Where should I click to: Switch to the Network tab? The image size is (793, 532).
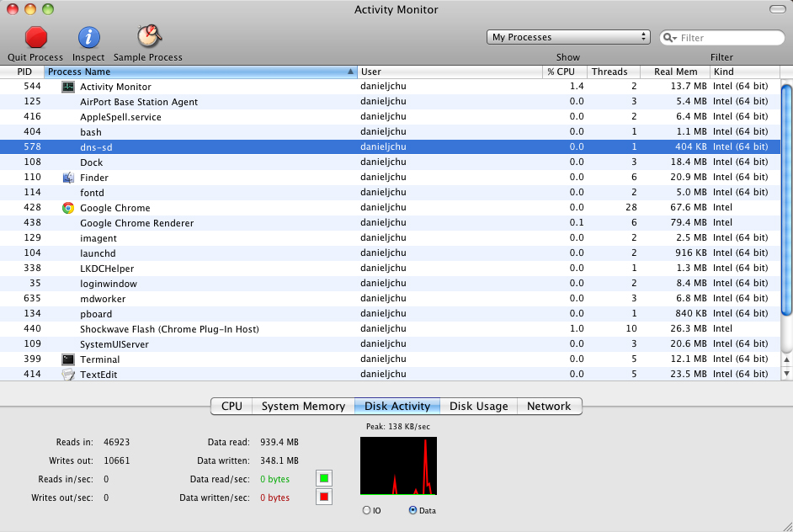(549, 406)
